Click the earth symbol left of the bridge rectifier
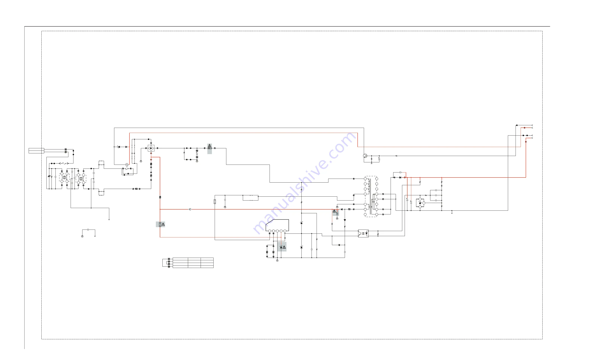 tap(141, 161)
